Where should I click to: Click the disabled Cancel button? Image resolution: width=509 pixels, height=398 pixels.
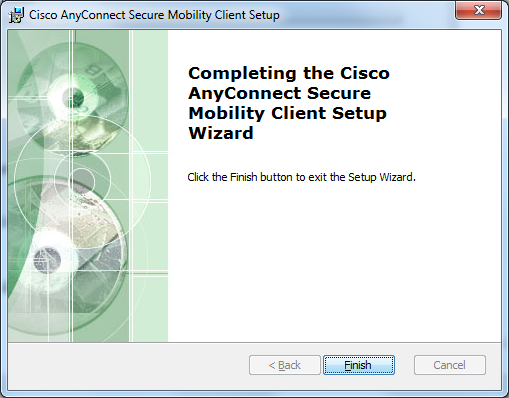pos(450,365)
